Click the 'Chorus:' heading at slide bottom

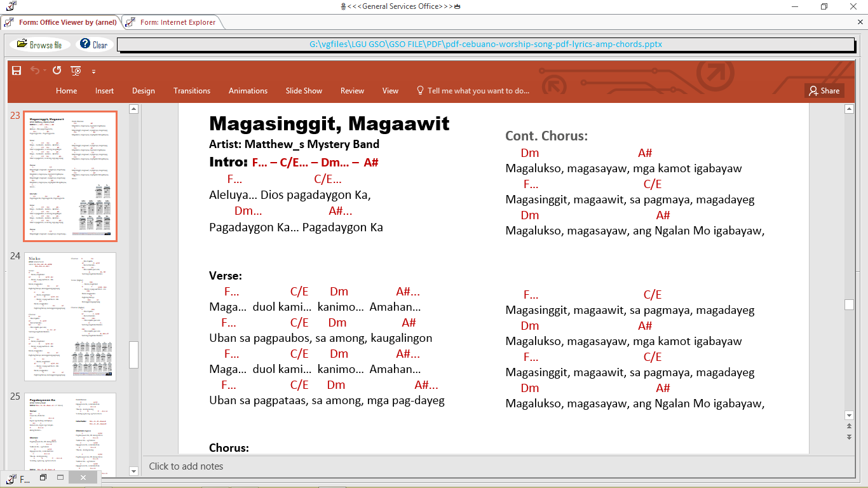coord(229,448)
